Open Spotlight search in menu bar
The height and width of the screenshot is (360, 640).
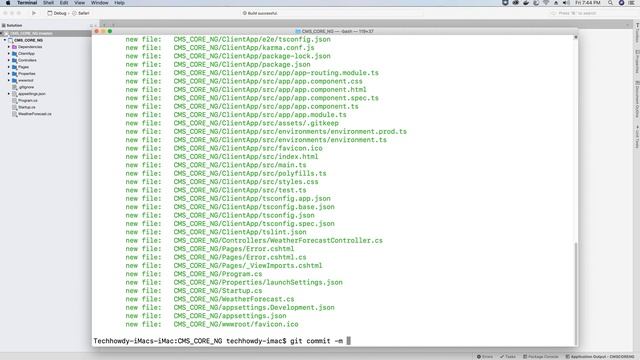click(610, 3)
